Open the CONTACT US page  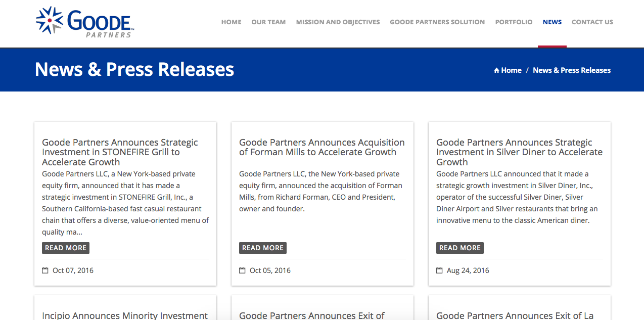pyautogui.click(x=592, y=22)
